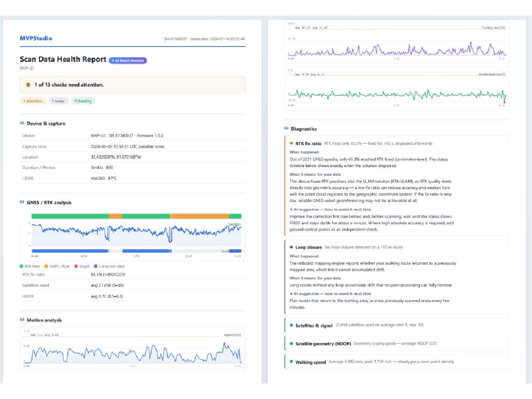Click the AI Smart Analysis badge
The image size is (532, 399).
[128, 60]
